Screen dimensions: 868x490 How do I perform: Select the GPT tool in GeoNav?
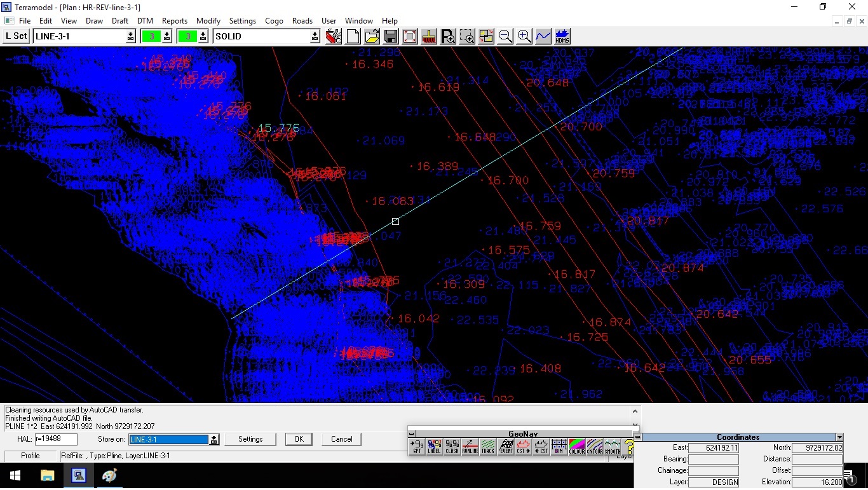416,446
